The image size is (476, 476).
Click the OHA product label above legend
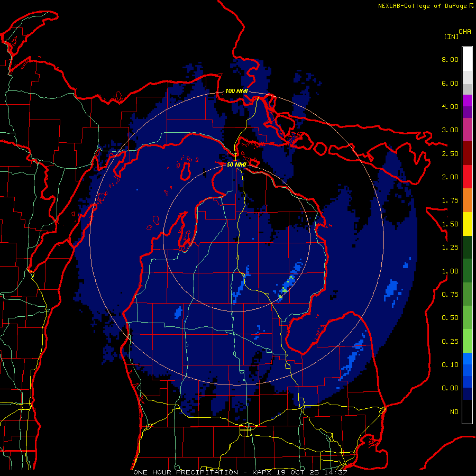click(465, 31)
